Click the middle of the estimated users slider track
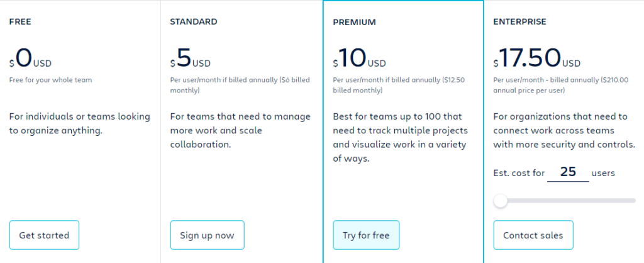The width and height of the screenshot is (644, 263). coord(565,201)
